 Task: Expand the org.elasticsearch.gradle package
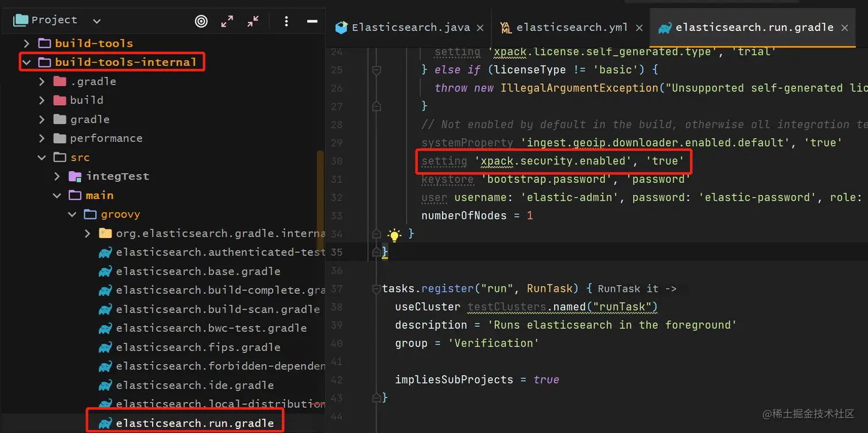tap(87, 233)
